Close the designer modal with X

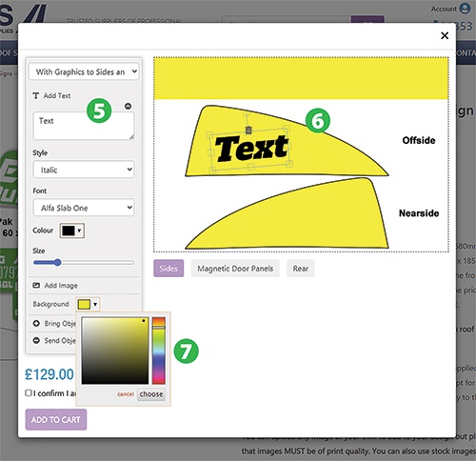[x=445, y=35]
